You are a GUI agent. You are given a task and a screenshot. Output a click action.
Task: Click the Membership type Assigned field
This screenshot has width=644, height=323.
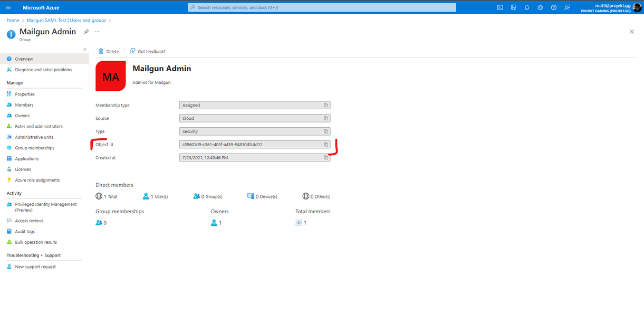click(255, 105)
